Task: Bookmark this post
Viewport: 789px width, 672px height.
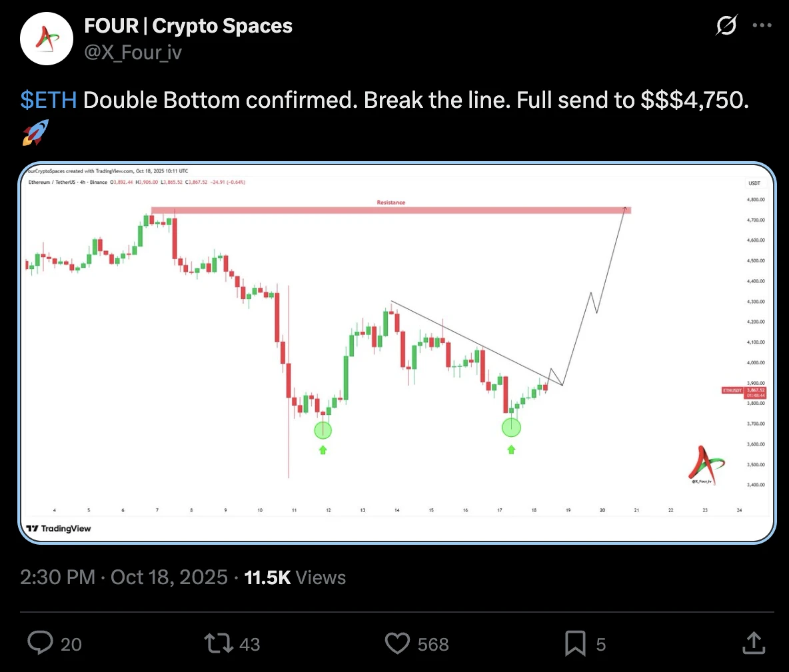Action: coord(575,643)
